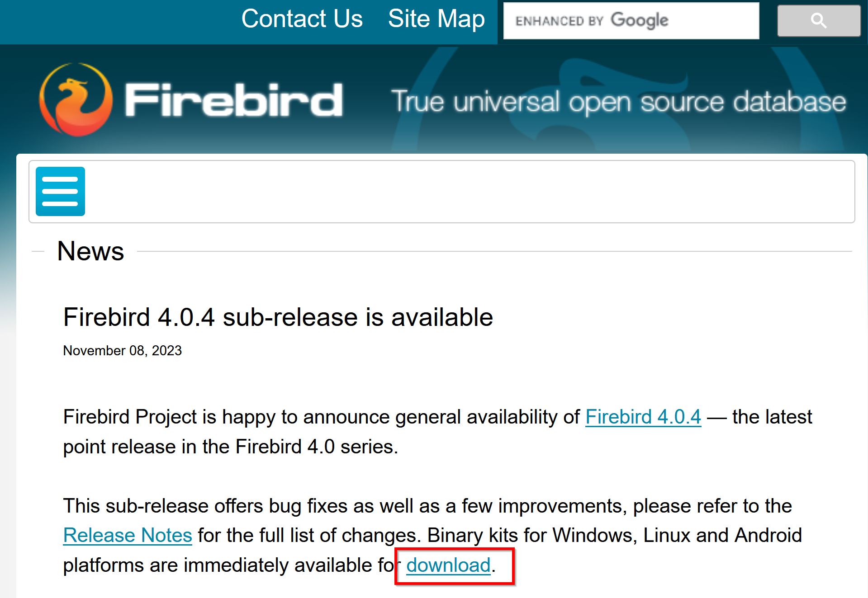Follow the Firebird 4.0.4 link
This screenshot has width=868, height=598.
643,417
